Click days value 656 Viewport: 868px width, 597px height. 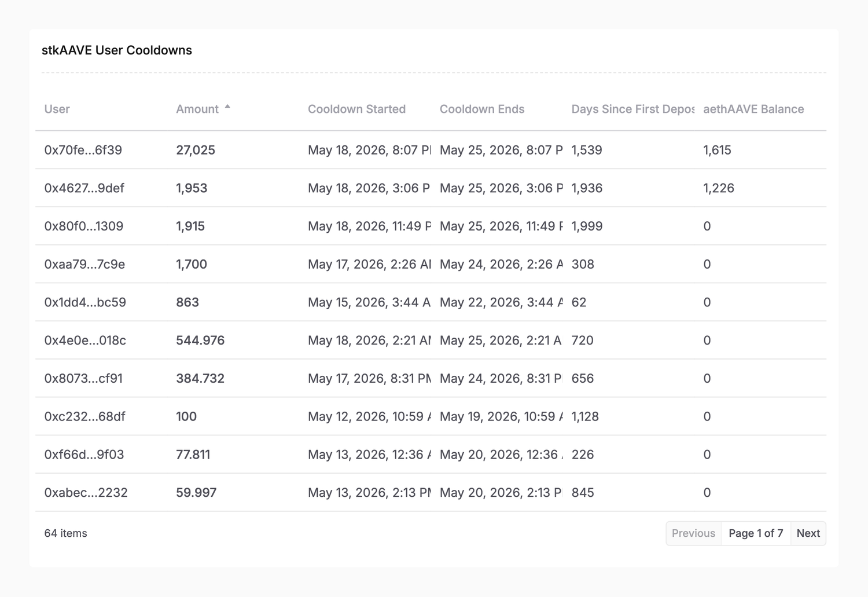pos(583,379)
